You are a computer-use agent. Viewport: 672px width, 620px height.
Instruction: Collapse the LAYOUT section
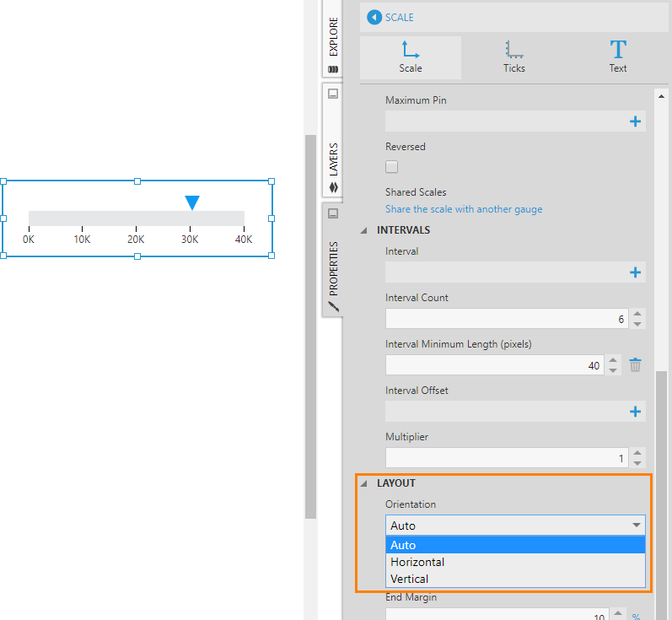point(365,483)
